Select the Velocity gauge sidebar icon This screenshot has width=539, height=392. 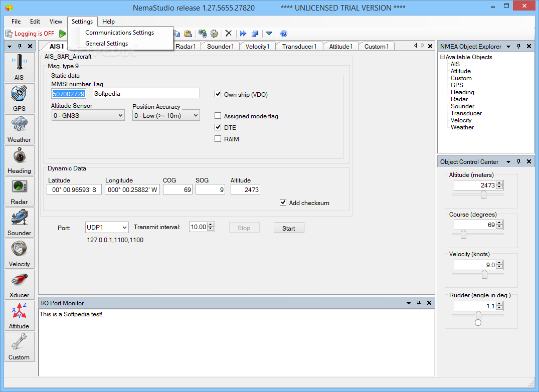click(19, 254)
